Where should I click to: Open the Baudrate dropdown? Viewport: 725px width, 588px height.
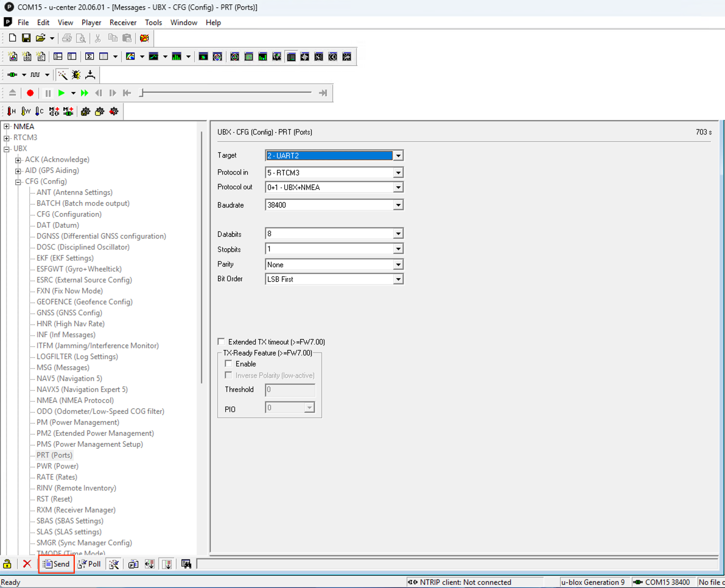point(398,206)
